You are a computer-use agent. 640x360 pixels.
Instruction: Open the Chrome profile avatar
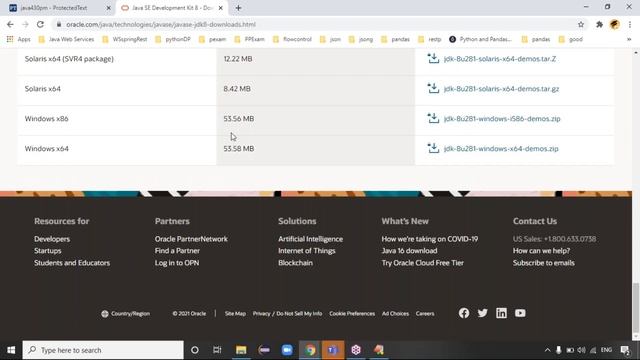tap(615, 24)
